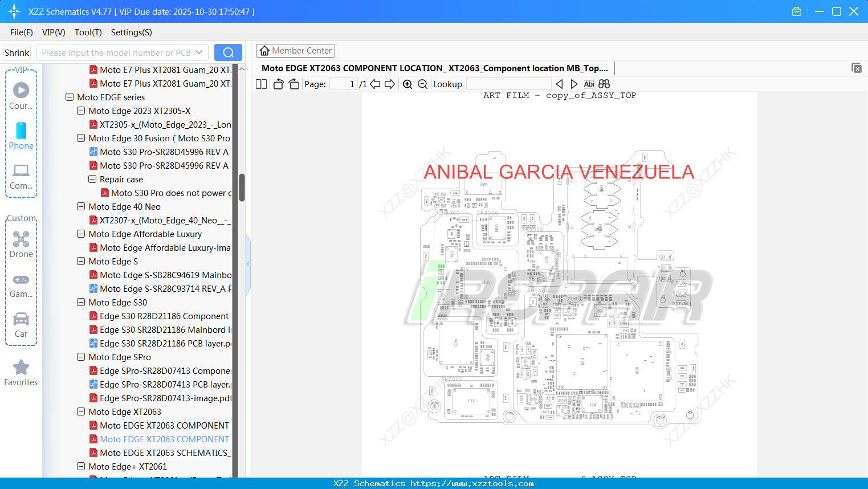868x489 pixels.
Task: Select the Car category
Action: pos(21,324)
